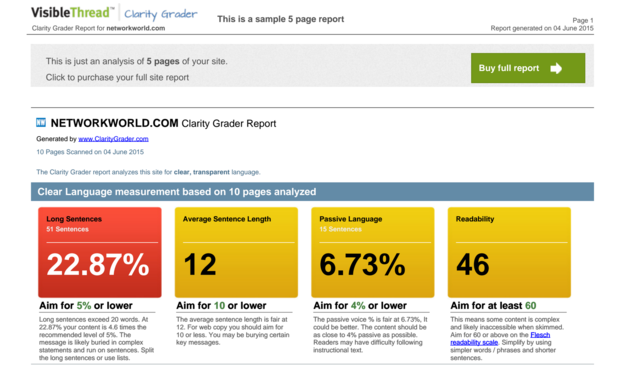Select the Readability score 46 card
Screen dimensions: 620x382
coord(509,252)
